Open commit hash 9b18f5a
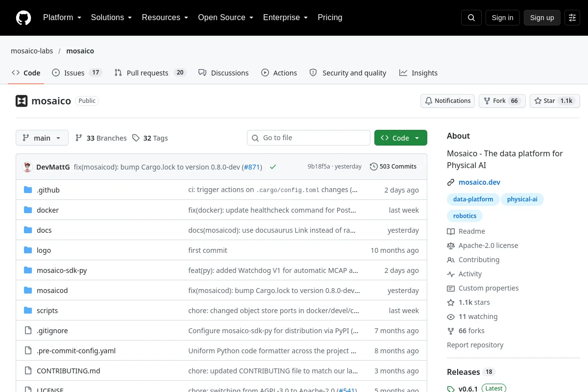This screenshot has height=392, width=588. 319,167
